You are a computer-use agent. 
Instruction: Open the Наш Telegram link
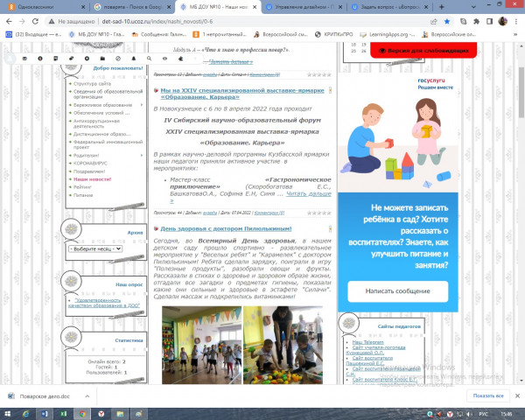point(368,342)
